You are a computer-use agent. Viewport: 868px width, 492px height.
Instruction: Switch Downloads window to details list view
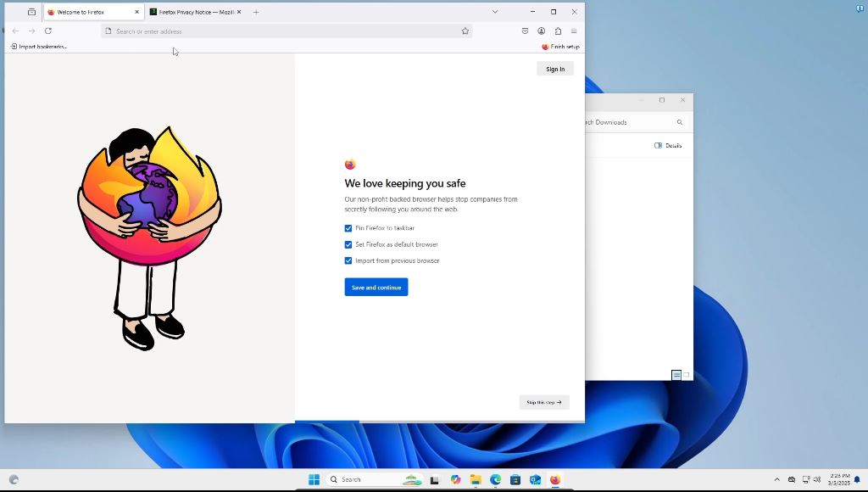[x=676, y=375]
